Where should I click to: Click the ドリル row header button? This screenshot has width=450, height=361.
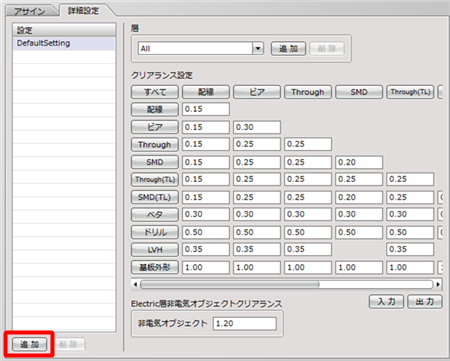coord(155,232)
